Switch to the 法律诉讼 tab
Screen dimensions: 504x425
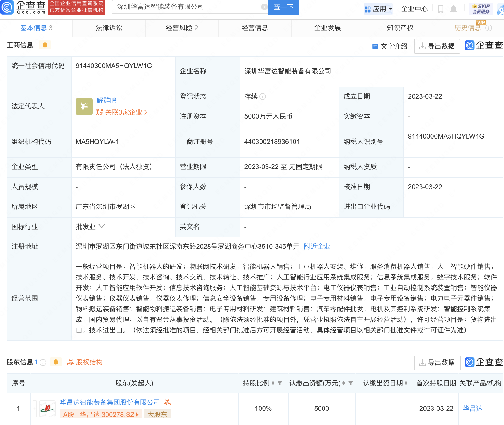coord(109,28)
